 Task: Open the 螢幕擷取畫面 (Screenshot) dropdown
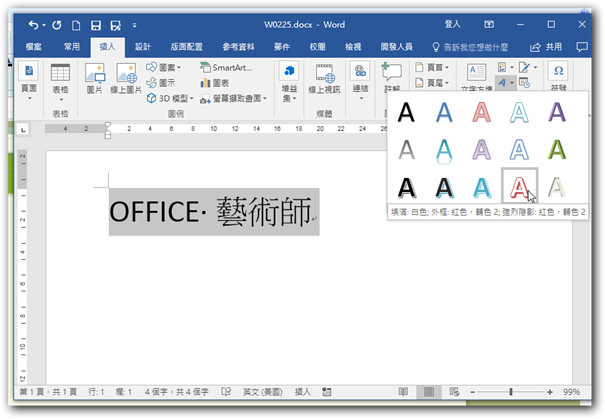click(x=233, y=99)
